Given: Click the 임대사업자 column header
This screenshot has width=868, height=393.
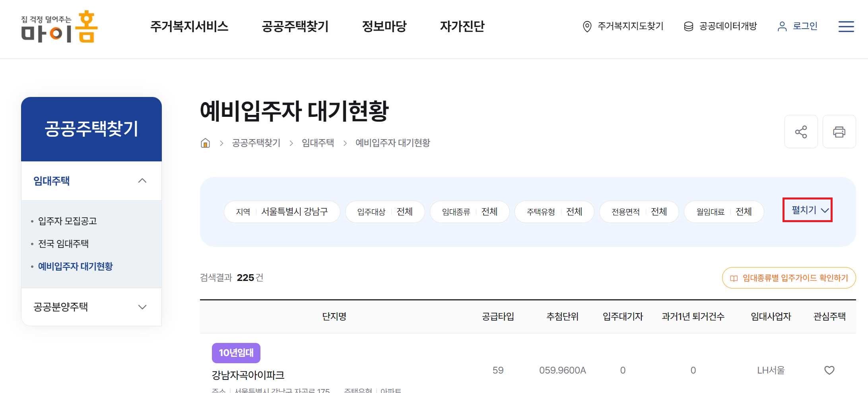Looking at the screenshot, I should (771, 316).
